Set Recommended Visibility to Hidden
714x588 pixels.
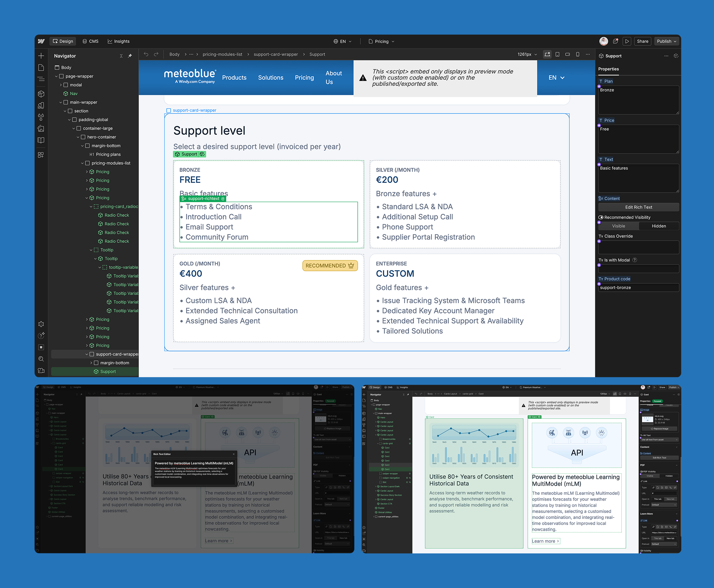659,226
